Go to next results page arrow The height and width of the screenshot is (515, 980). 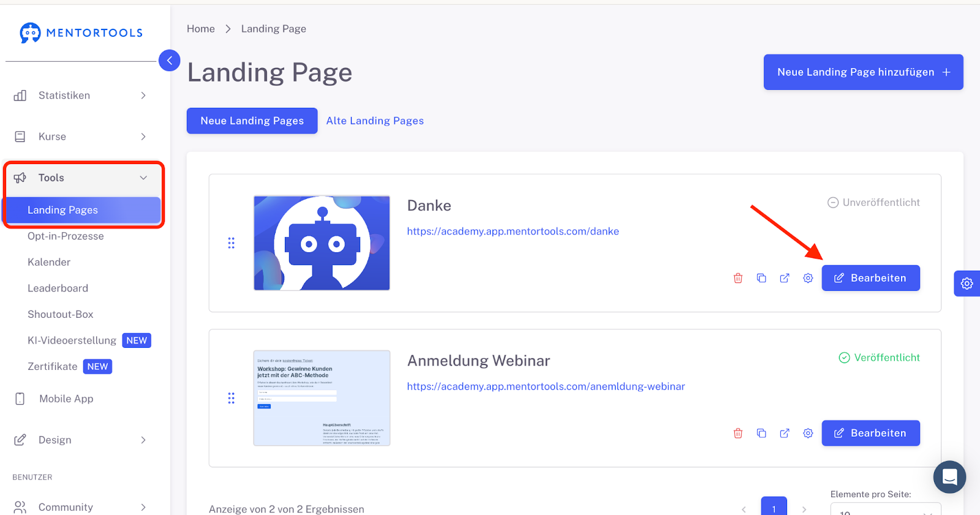804,509
